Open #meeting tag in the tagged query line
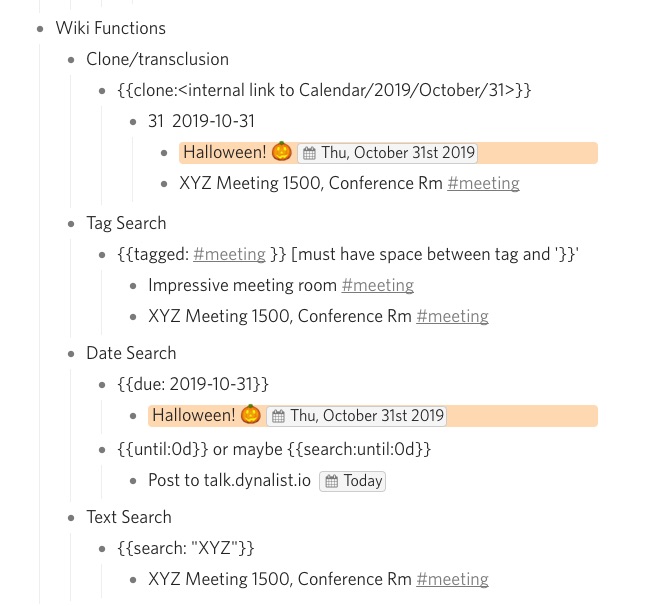The image size is (646, 606). [229, 254]
